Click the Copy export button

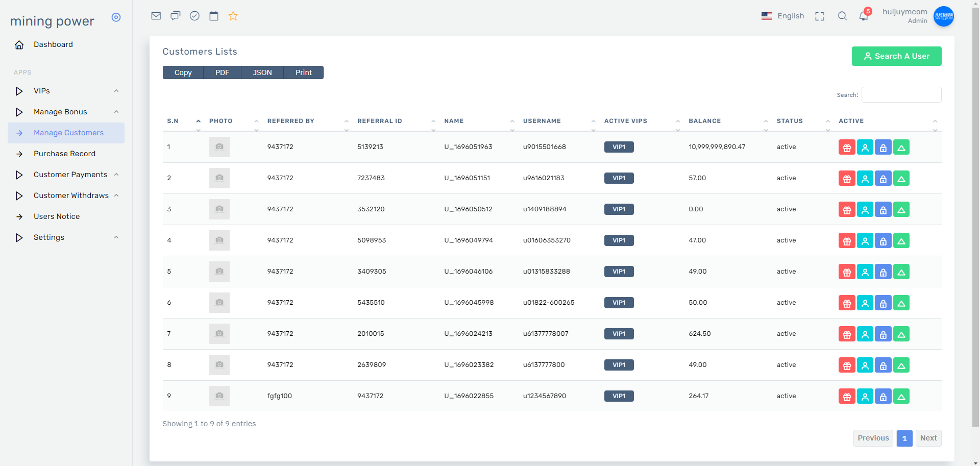pyautogui.click(x=183, y=72)
